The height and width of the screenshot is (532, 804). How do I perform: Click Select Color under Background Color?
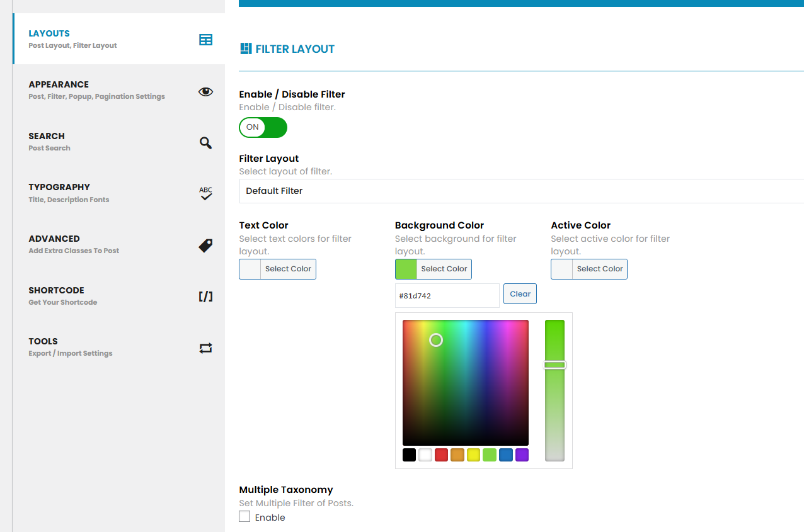tap(444, 269)
